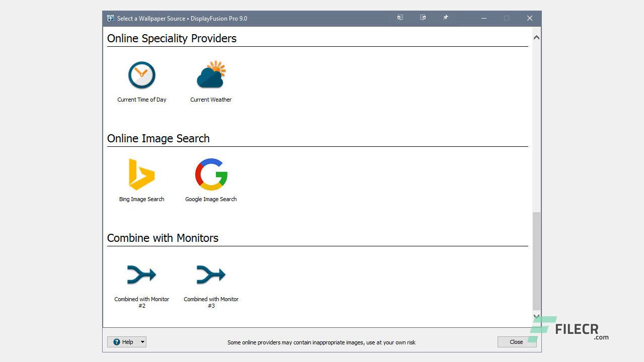Click the Combine with Monitors heading
Screen dimensions: 644x362
(163, 238)
